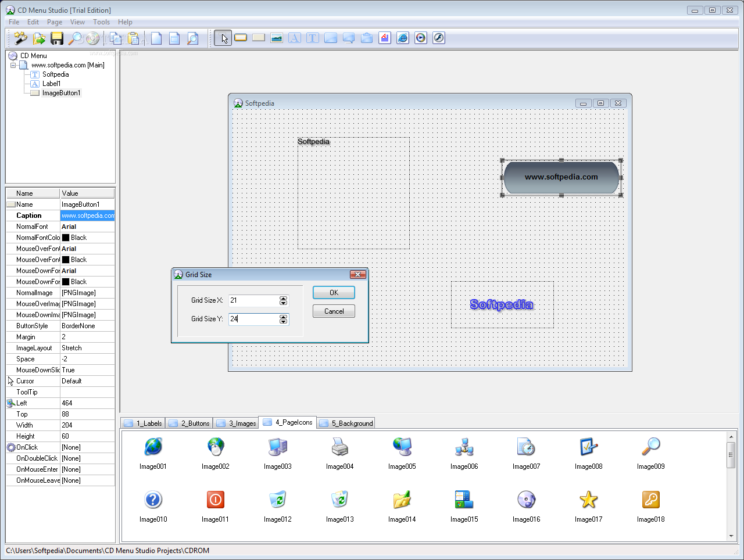This screenshot has width=744, height=560.
Task: Select the media player tool icon
Action: (421, 38)
